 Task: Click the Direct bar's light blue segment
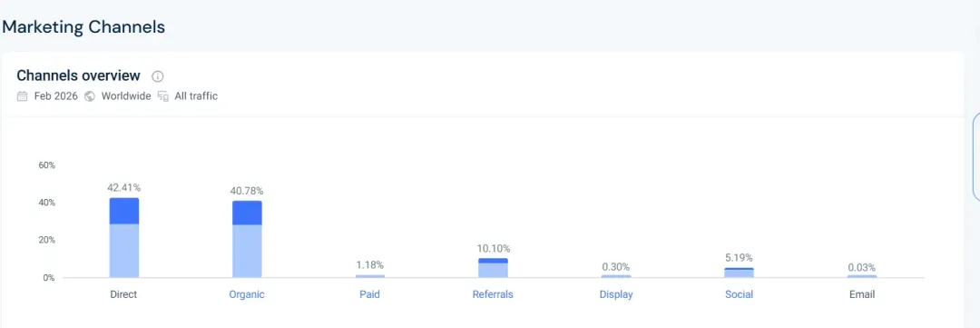pyautogui.click(x=123, y=251)
